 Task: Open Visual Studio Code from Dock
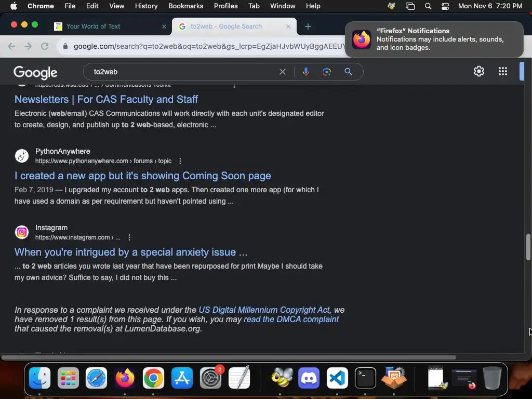click(337, 378)
